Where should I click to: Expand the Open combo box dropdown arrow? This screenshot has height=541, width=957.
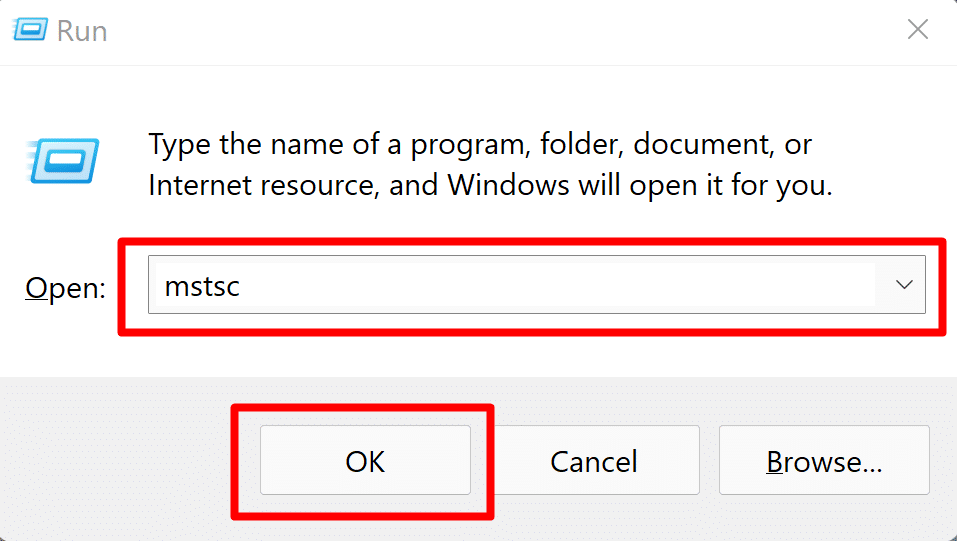pyautogui.click(x=904, y=285)
